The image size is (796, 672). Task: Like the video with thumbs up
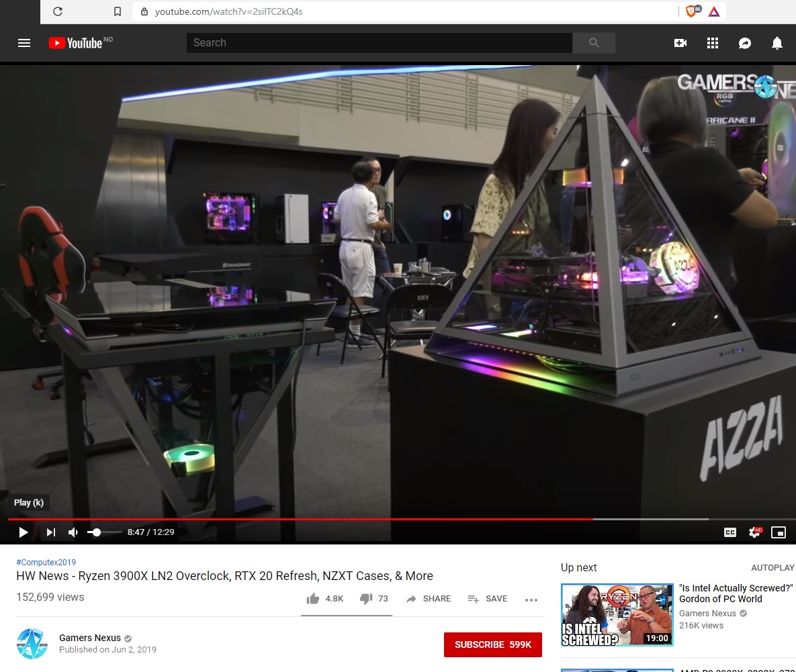(325, 599)
